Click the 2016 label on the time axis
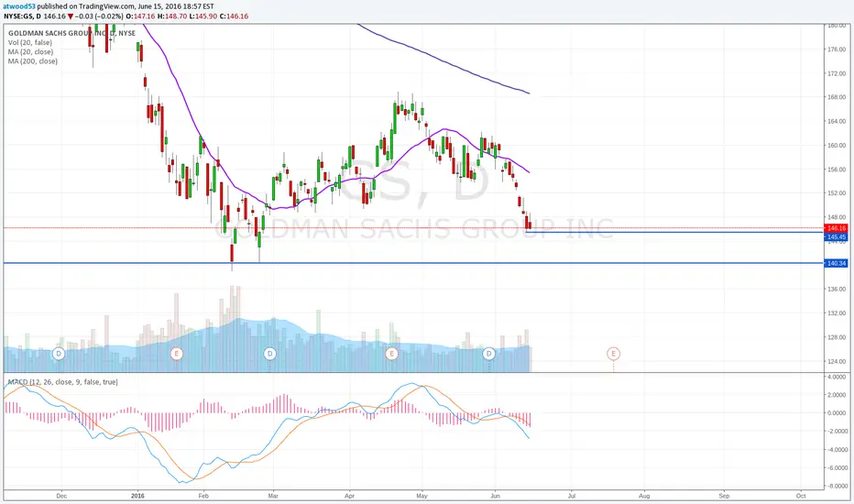The height and width of the screenshot is (504, 854). pyautogui.click(x=137, y=496)
